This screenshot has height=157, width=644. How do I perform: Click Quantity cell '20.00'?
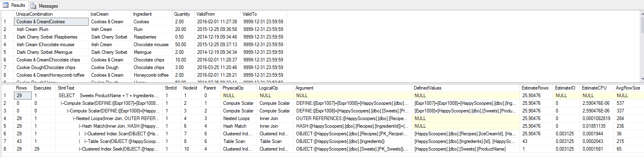(x=184, y=29)
